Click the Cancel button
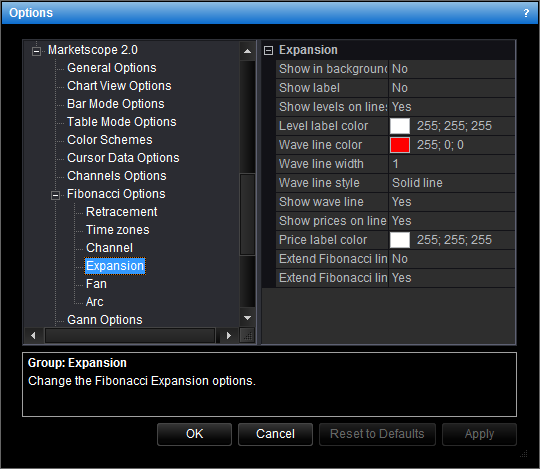 tap(275, 434)
